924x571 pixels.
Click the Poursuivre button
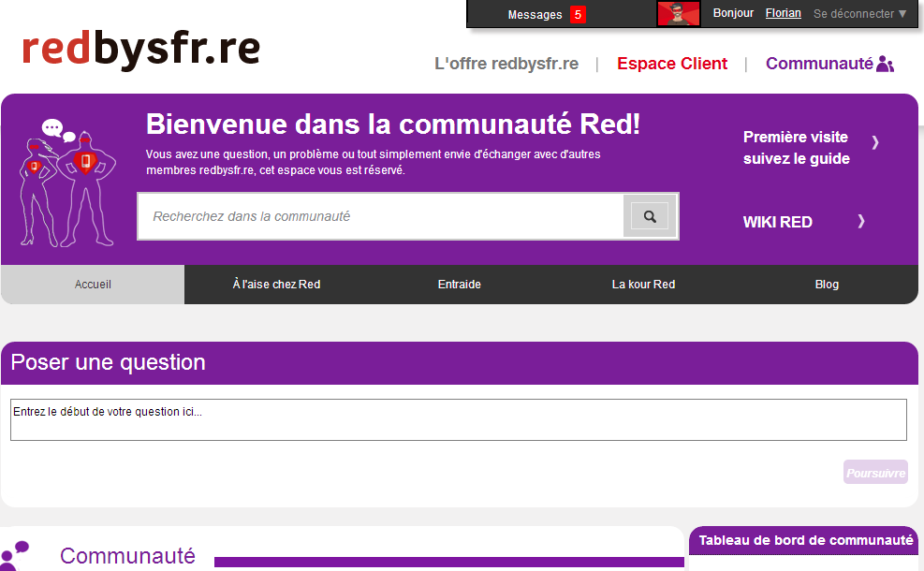875,472
